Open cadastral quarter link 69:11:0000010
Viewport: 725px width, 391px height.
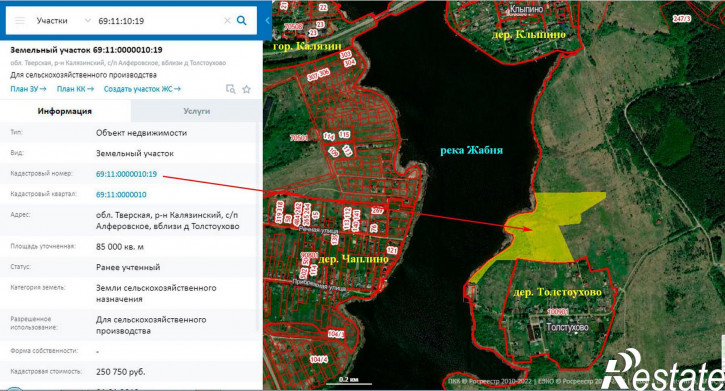coord(121,195)
